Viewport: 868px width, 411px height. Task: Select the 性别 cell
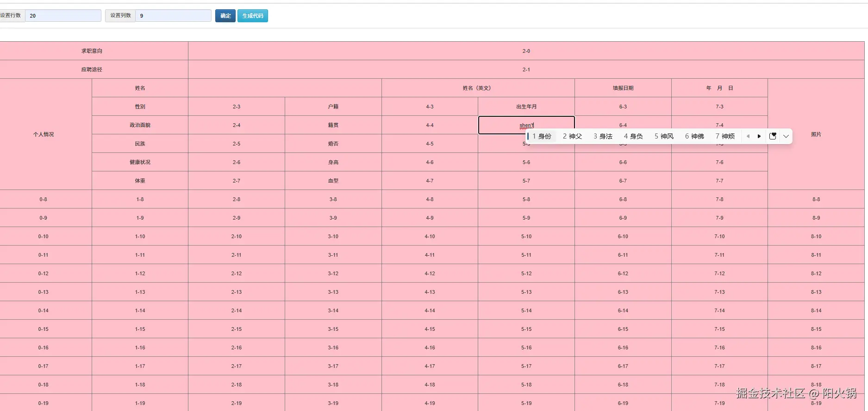(140, 107)
